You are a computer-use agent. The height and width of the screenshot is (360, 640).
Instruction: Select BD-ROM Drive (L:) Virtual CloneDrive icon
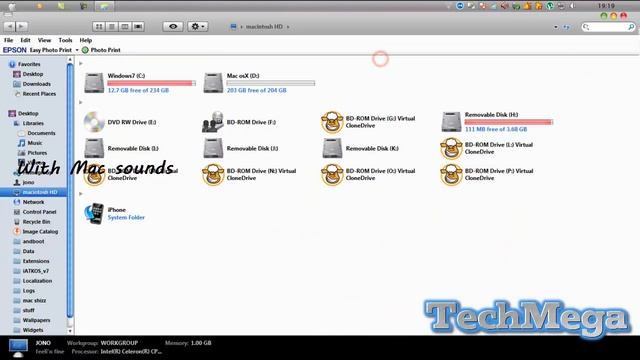(451, 148)
